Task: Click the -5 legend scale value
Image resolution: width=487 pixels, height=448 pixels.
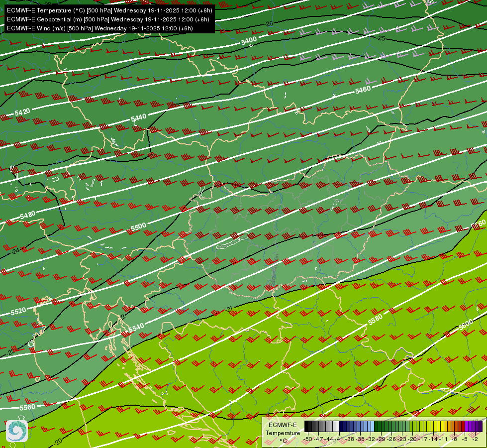Action: tap(465, 439)
